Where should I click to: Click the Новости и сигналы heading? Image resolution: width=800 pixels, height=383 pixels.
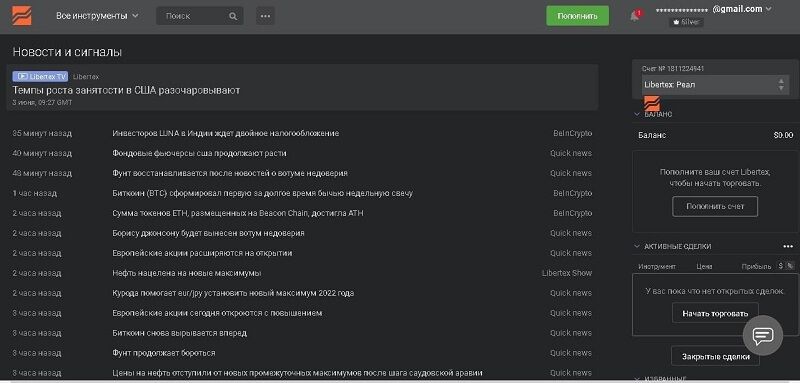coord(67,52)
